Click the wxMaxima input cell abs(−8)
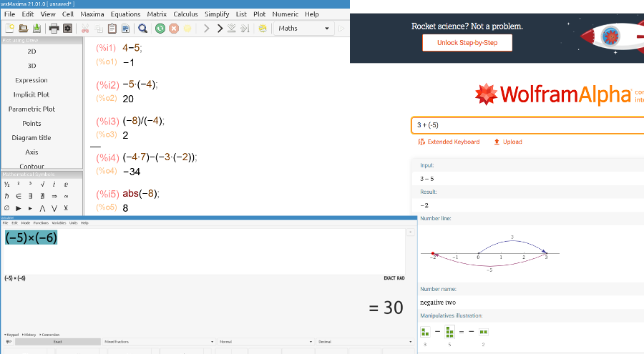Image resolution: width=644 pixels, height=354 pixels. (140, 193)
